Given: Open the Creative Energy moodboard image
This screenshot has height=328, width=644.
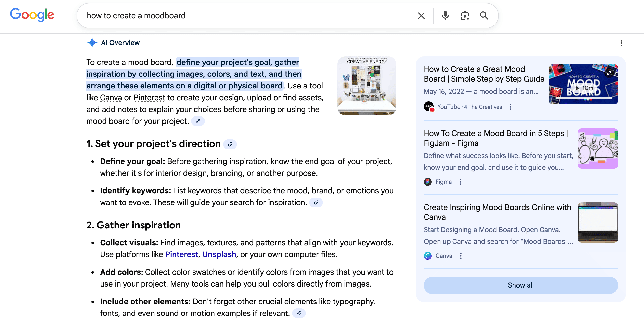Looking at the screenshot, I should tap(366, 86).
